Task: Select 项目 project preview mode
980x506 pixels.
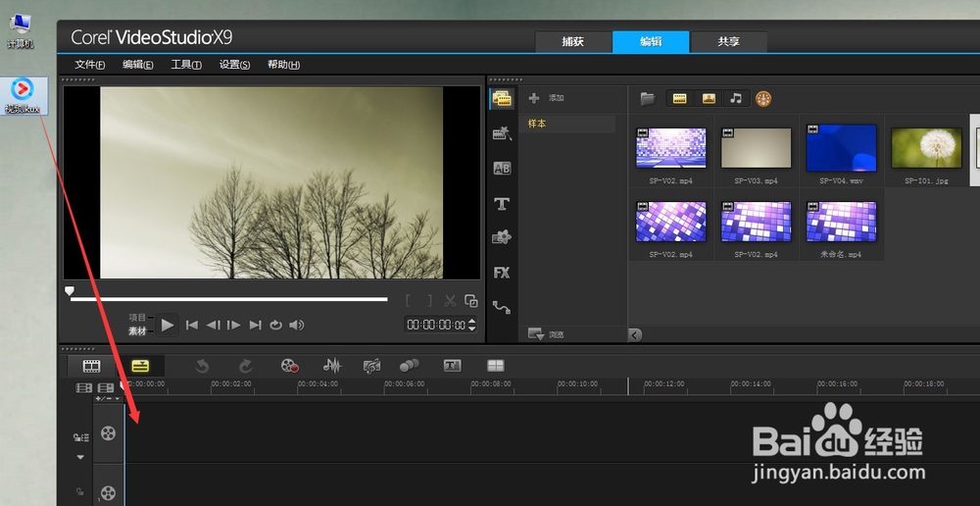Action: [137, 317]
